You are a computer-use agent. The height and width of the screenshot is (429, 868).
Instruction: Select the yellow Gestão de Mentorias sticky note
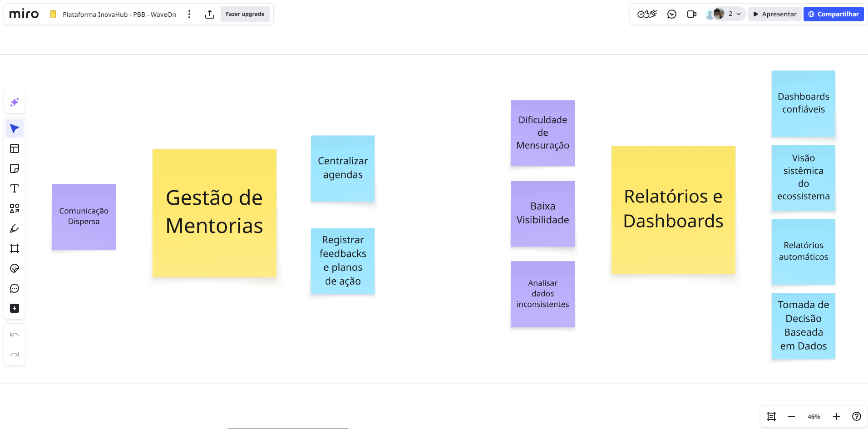click(x=214, y=254)
